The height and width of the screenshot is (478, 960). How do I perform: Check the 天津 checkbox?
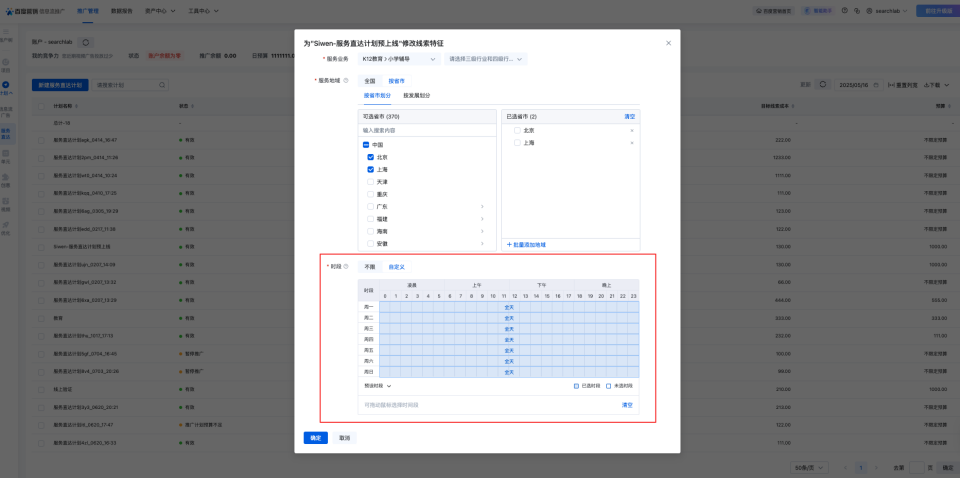click(x=371, y=182)
